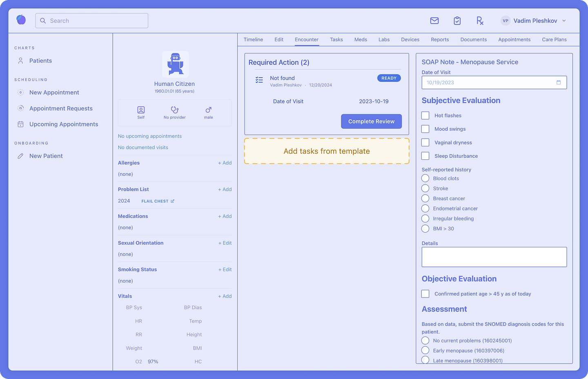Click Add tasks from template
This screenshot has height=379, width=588.
coord(327,151)
